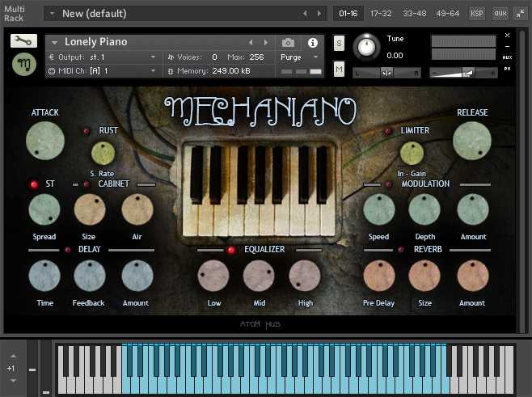532x397 pixels.
Task: Click the Tune knob
Action: click(x=366, y=47)
